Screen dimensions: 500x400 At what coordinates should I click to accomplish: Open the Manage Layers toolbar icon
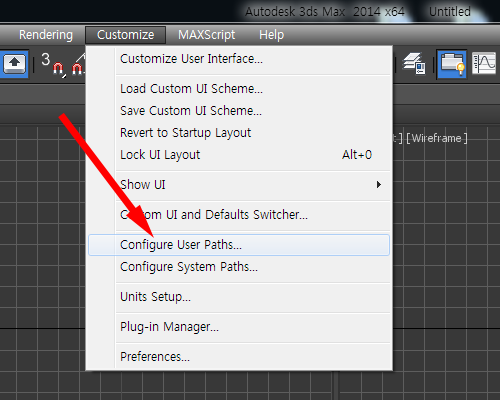coord(414,63)
